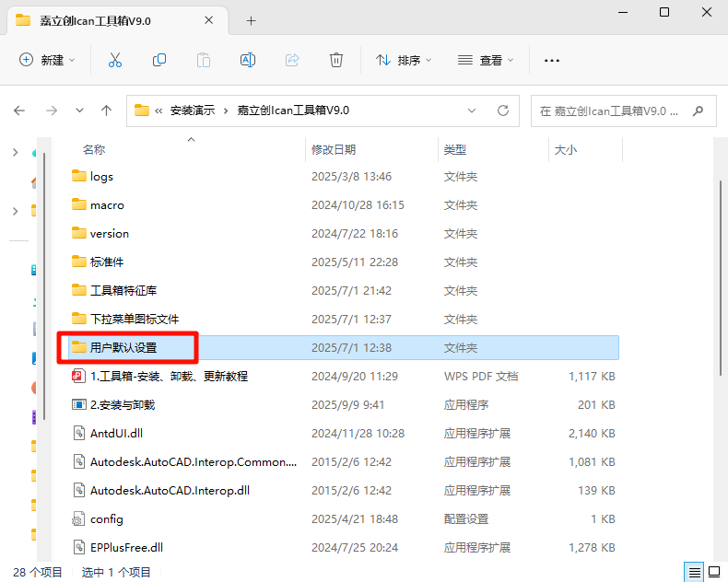Switch to details view icon bottom-right
728x582 pixels.
click(x=693, y=572)
